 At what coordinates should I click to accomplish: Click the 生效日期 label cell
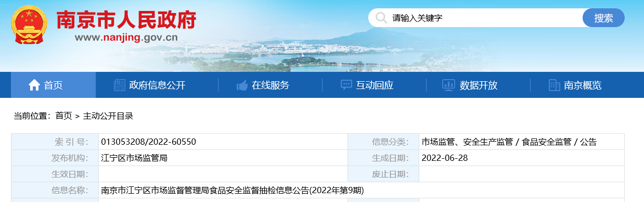point(55,174)
